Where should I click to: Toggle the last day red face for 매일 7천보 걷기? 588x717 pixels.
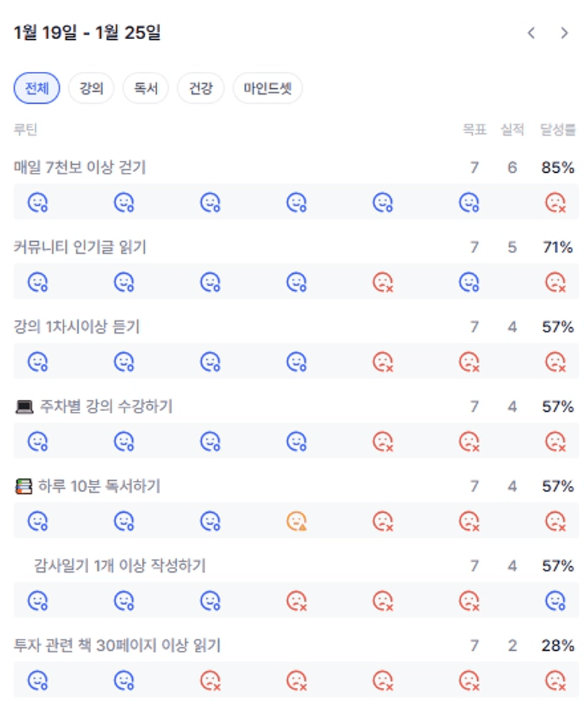pos(555,203)
